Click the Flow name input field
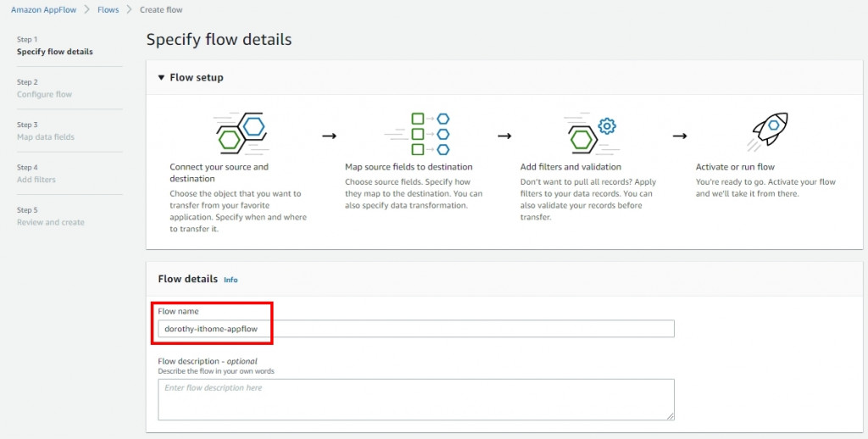 (415, 328)
